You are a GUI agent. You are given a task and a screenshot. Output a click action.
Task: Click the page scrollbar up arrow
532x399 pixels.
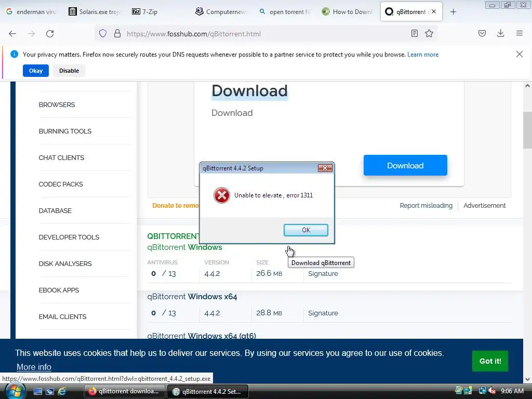(527, 86)
